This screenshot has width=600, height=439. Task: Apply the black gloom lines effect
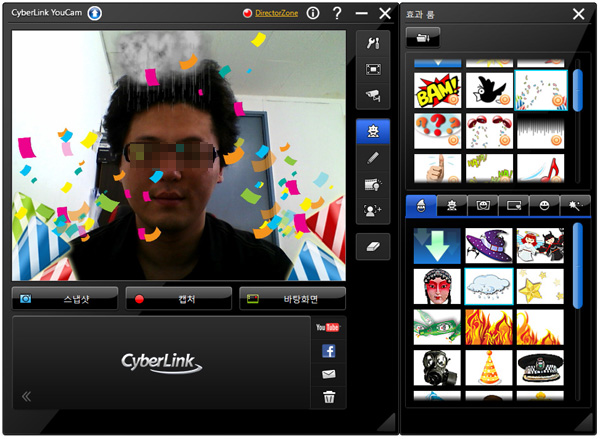540,131
